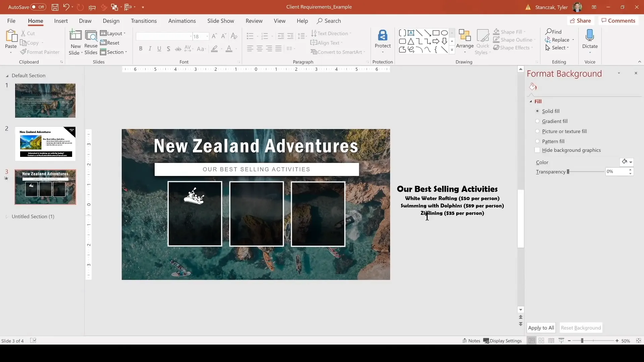Open the Draw ribbon tab
Viewport: 644px width, 362px height.
[85, 21]
